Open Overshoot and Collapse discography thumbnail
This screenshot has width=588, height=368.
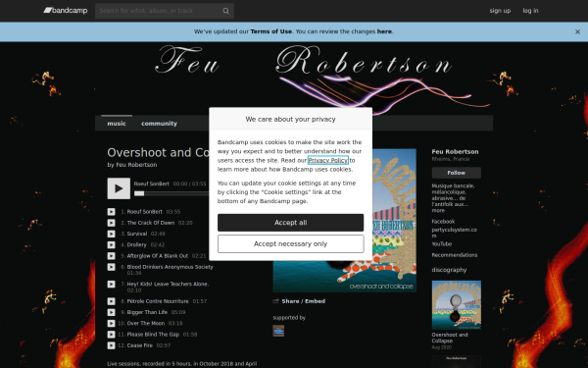pos(457,305)
